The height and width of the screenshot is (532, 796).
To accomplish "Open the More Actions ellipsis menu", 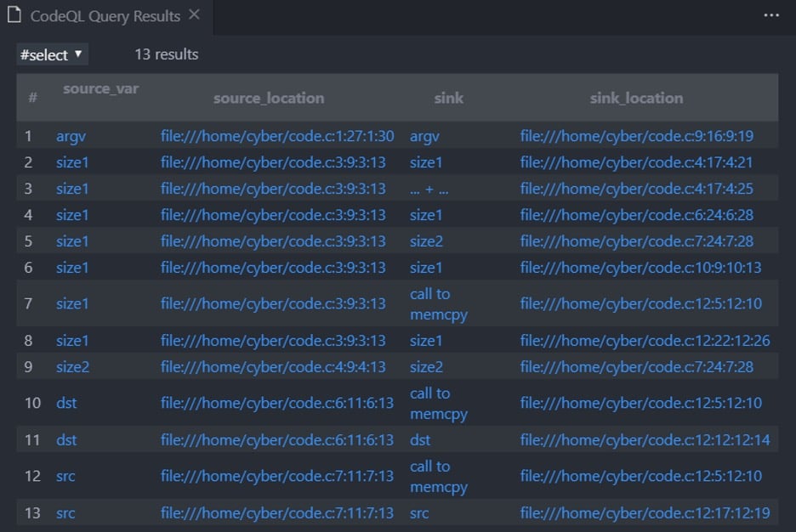I will (771, 15).
